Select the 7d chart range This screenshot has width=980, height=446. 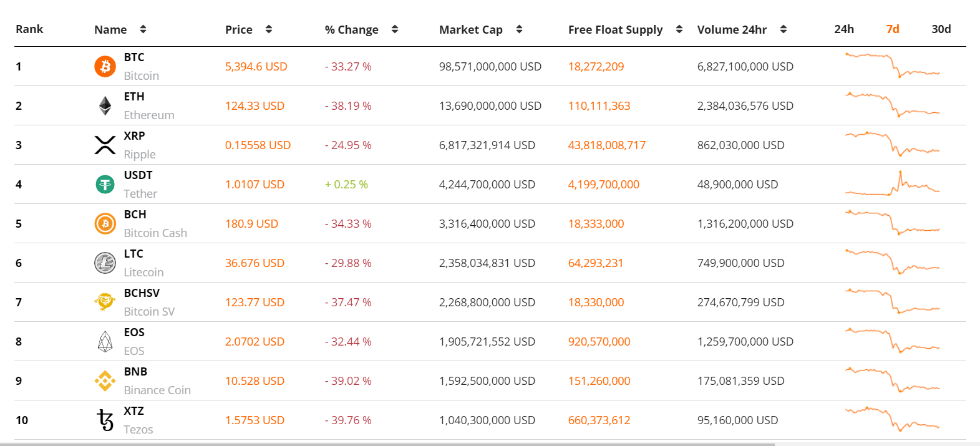pyautogui.click(x=893, y=29)
